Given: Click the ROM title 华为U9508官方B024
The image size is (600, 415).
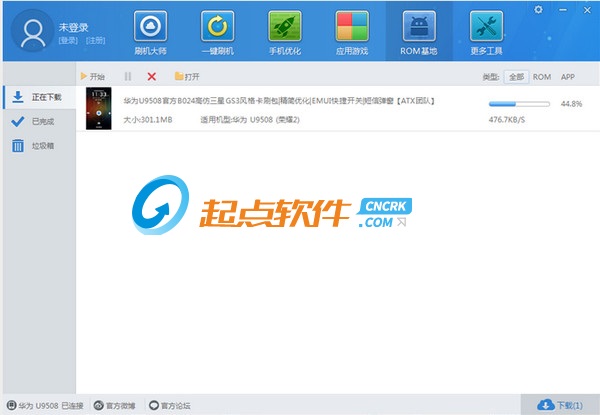Looking at the screenshot, I should [279, 101].
